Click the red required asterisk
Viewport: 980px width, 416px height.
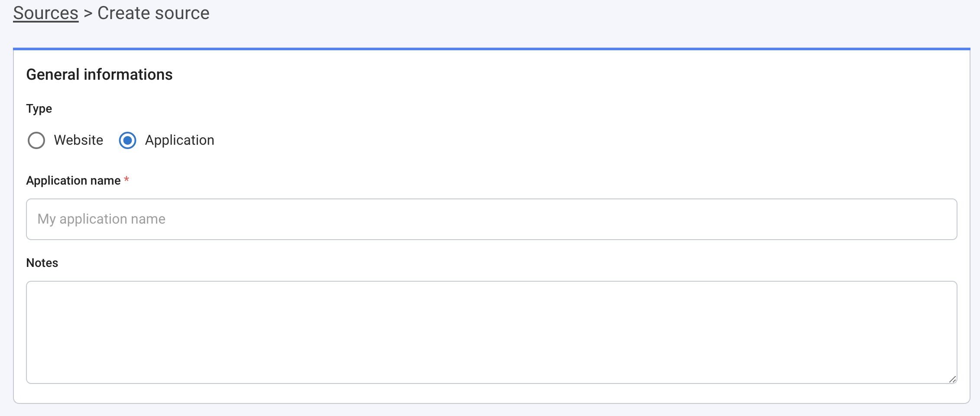[127, 179]
